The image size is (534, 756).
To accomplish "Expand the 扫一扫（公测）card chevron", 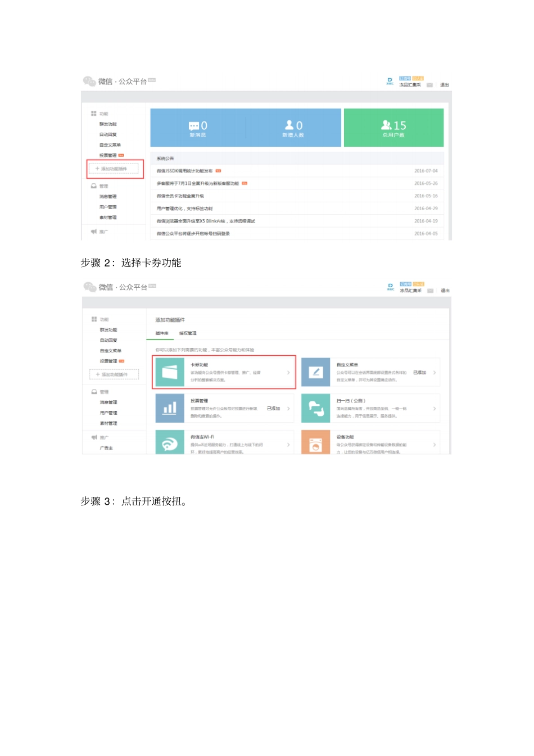I will click(435, 409).
